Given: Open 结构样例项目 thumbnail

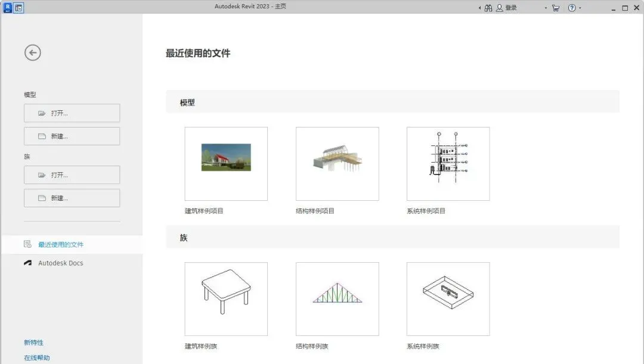Looking at the screenshot, I should (x=337, y=164).
